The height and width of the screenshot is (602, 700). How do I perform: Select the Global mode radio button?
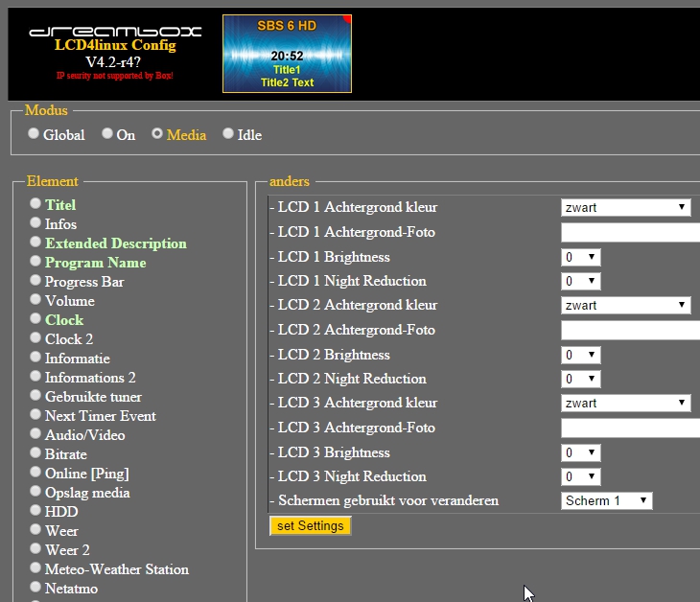tap(34, 133)
